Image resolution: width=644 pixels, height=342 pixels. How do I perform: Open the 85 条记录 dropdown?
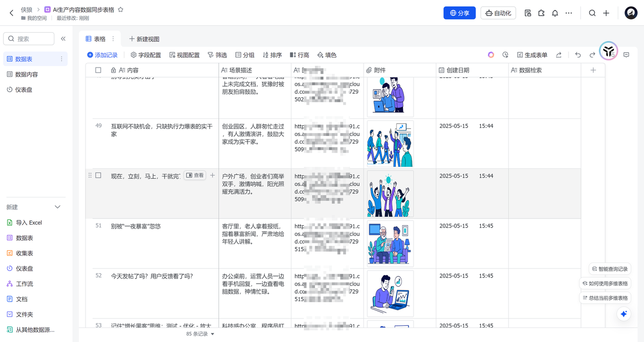point(200,334)
